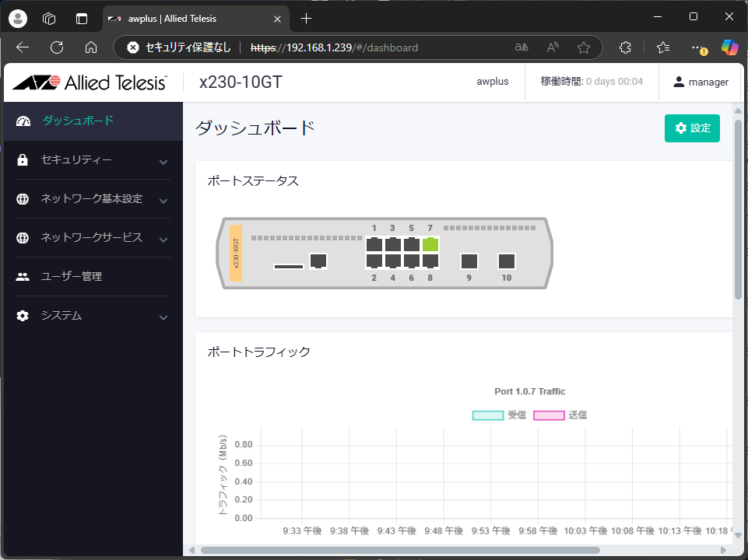Viewport: 748px width, 560px height.
Task: Open the browser extensions puzzle icon
Action: [625, 47]
